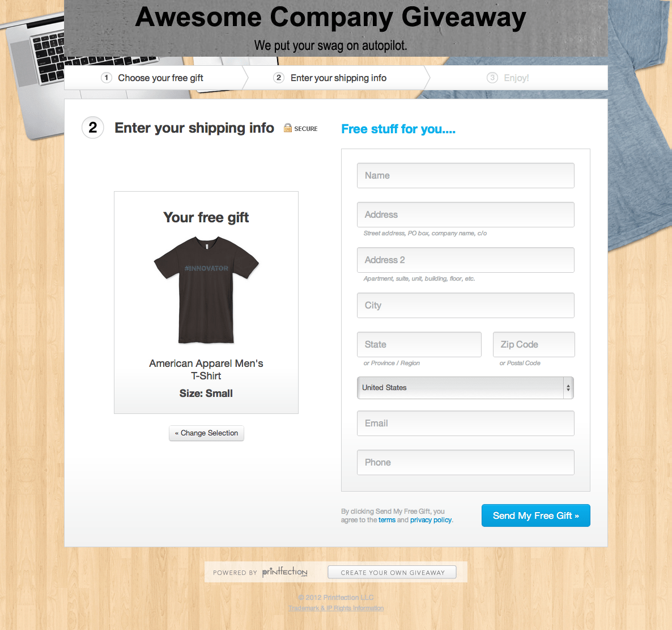The height and width of the screenshot is (630, 672).
Task: Focus the Address 2 field
Action: click(465, 260)
